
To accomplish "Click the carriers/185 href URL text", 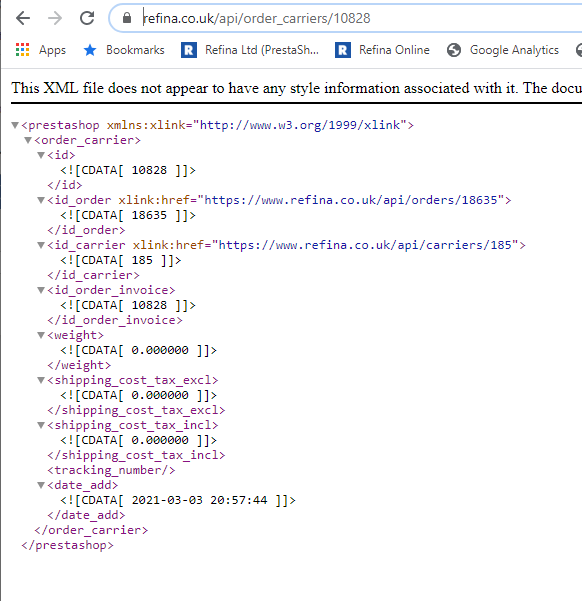I will click(x=365, y=245).
